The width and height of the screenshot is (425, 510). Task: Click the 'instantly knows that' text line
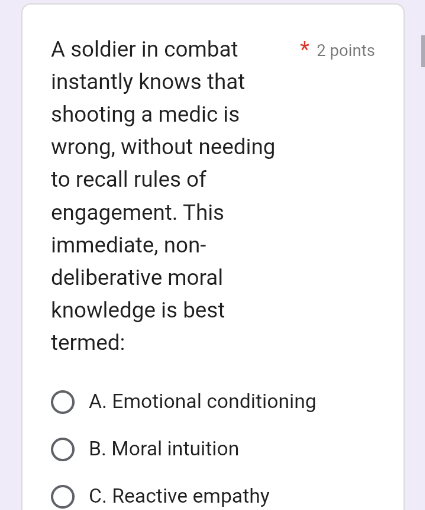coord(148,82)
